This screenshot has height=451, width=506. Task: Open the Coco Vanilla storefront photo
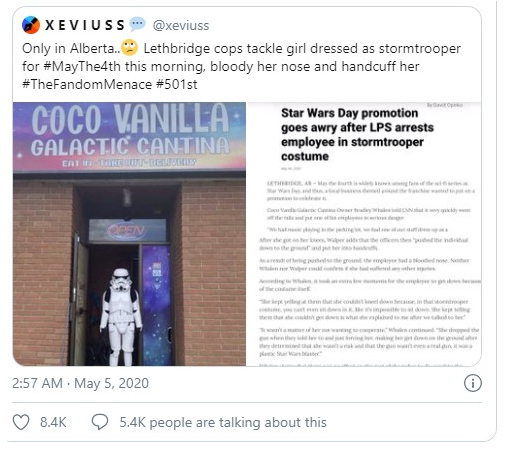tap(129, 234)
